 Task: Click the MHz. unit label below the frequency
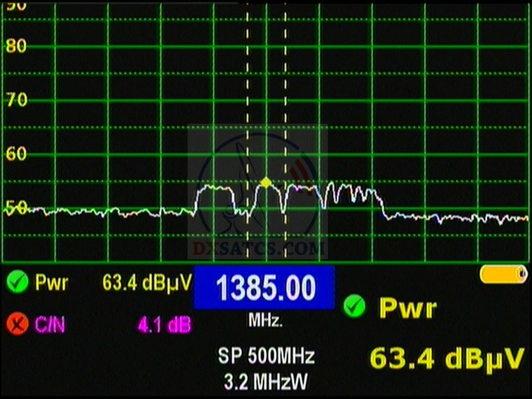[x=265, y=321]
